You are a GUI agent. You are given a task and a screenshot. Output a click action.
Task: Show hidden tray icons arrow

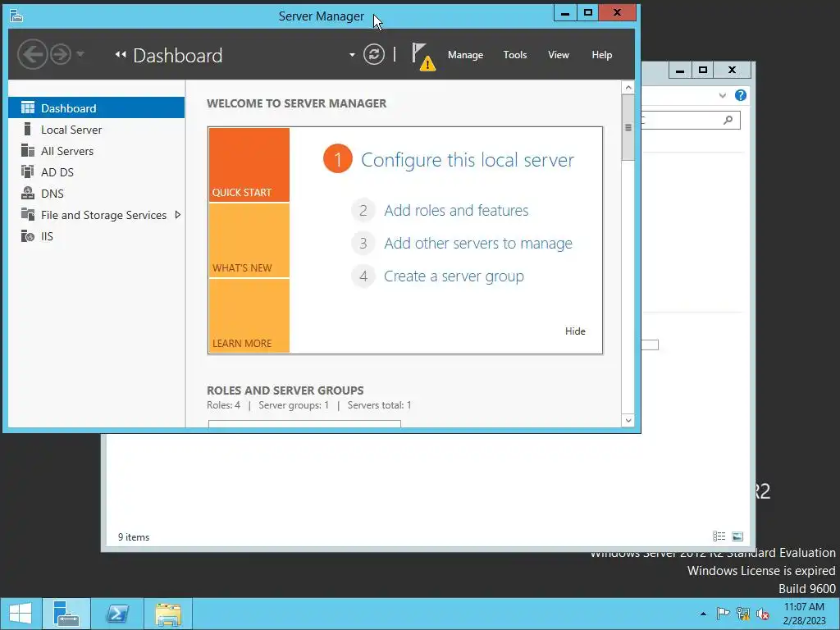(x=703, y=614)
